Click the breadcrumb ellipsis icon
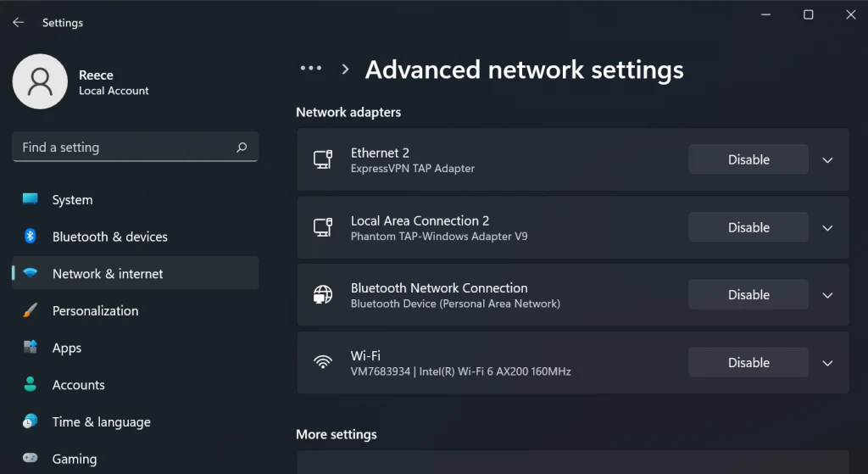 coord(311,69)
